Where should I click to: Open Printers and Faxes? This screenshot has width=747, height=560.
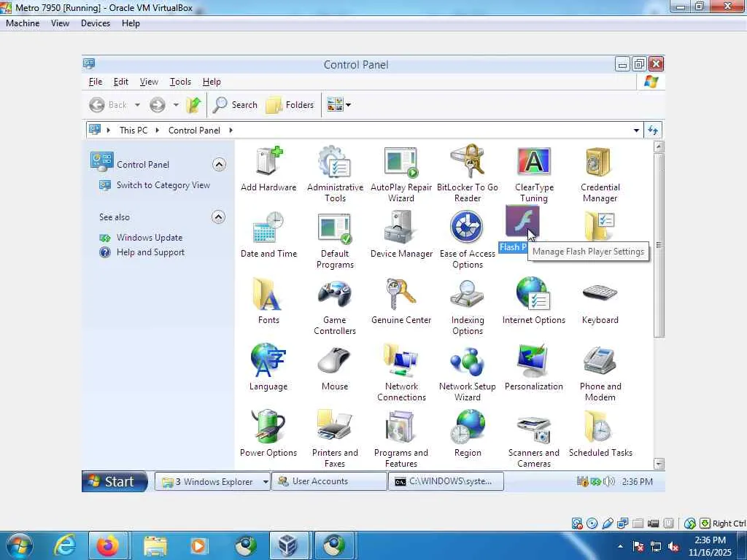335,439
